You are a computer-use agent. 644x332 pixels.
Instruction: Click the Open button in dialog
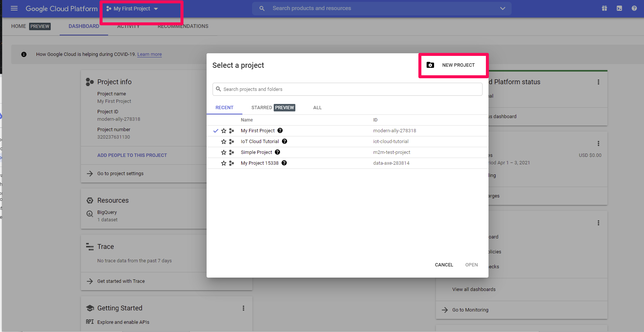click(x=472, y=265)
